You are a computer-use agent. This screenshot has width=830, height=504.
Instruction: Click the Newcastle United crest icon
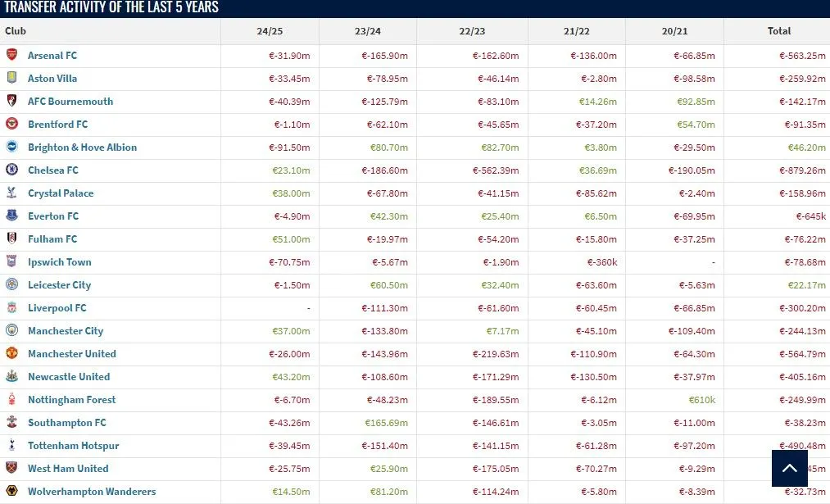pyautogui.click(x=11, y=376)
